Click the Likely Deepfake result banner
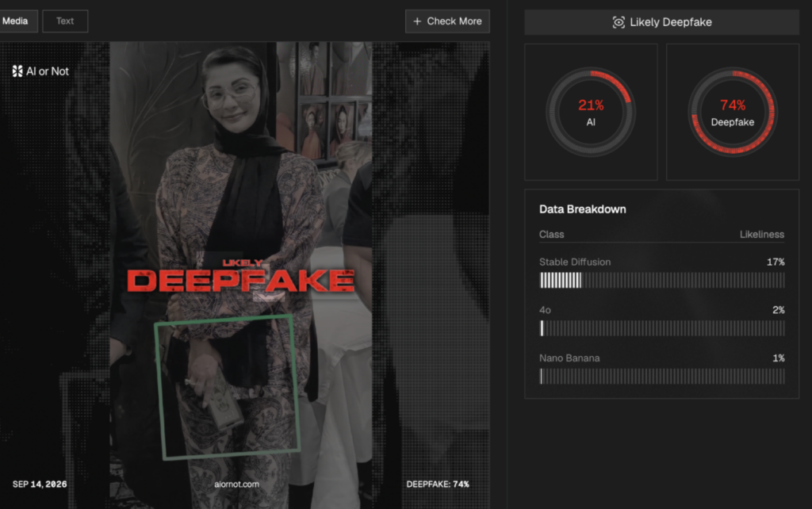 tap(661, 22)
